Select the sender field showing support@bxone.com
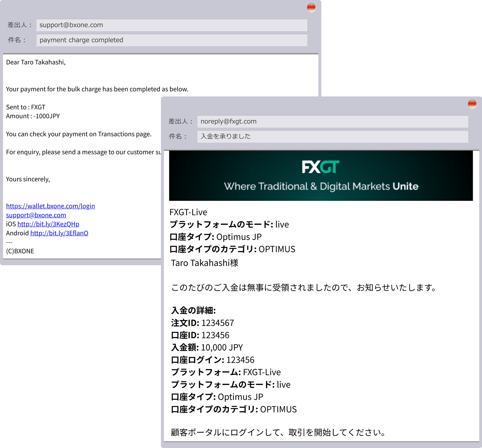Screen dimensions: 482x448 click(172, 25)
